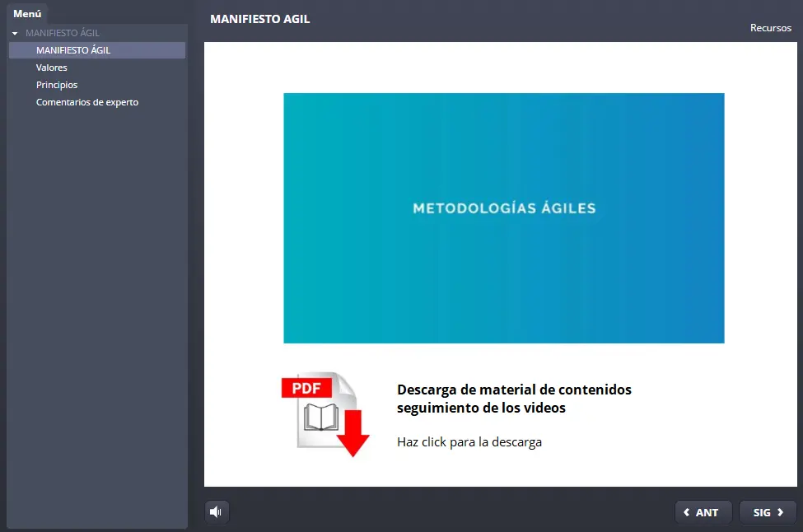Play the METODOLOGÍAS ÁGILES video
This screenshot has width=803, height=532.
point(503,217)
